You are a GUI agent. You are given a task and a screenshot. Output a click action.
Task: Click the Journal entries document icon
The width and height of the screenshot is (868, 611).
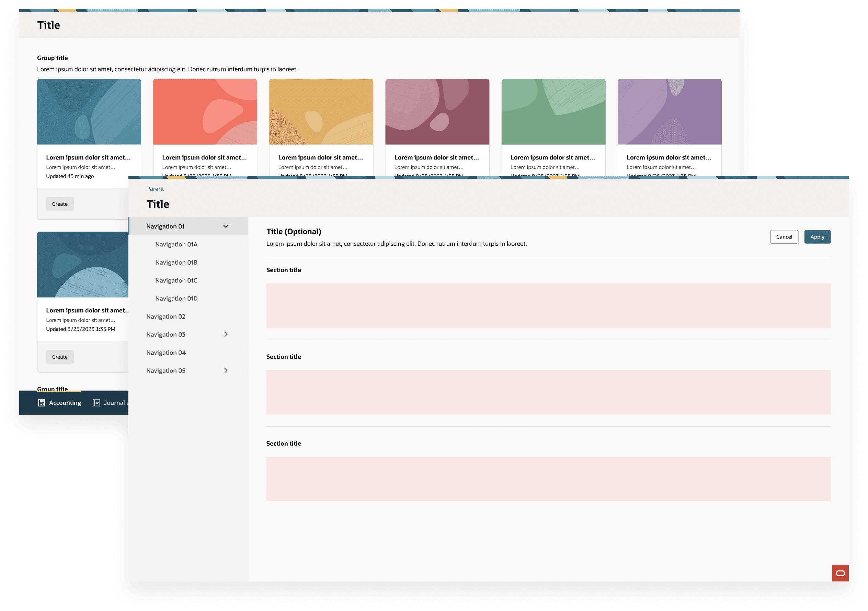[96, 402]
